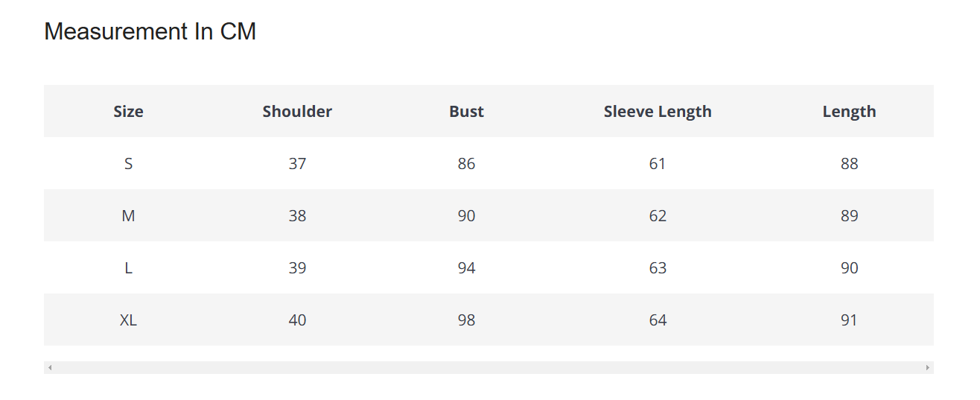Click the size L row label
Image resolution: width=980 pixels, height=400 pixels.
(x=128, y=268)
